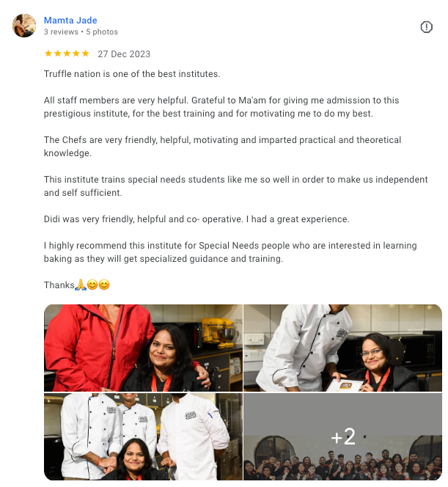Click the fifth star in the rating
Viewport: 448px width, 487px height.
85,54
